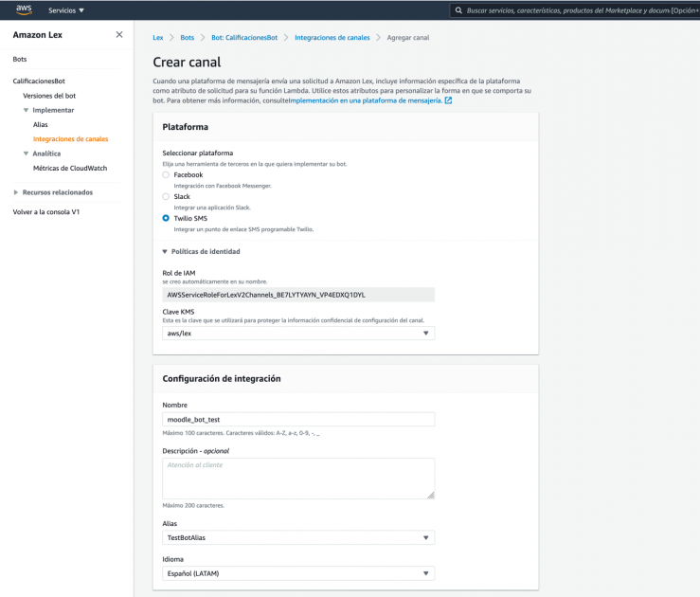Image resolution: width=700 pixels, height=597 pixels.
Task: Go to Lex breadcrumb link
Action: [x=158, y=38]
